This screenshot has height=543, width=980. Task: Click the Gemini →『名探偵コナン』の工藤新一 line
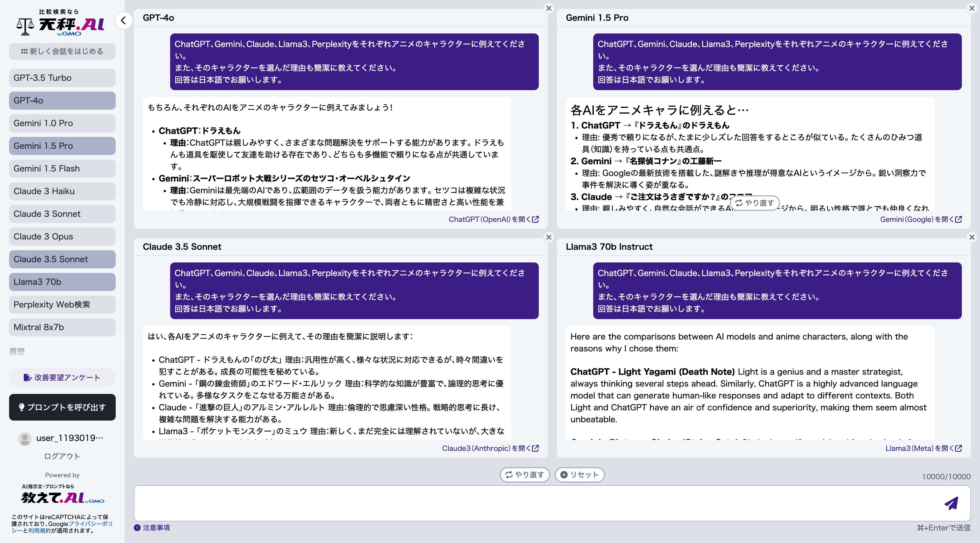646,161
